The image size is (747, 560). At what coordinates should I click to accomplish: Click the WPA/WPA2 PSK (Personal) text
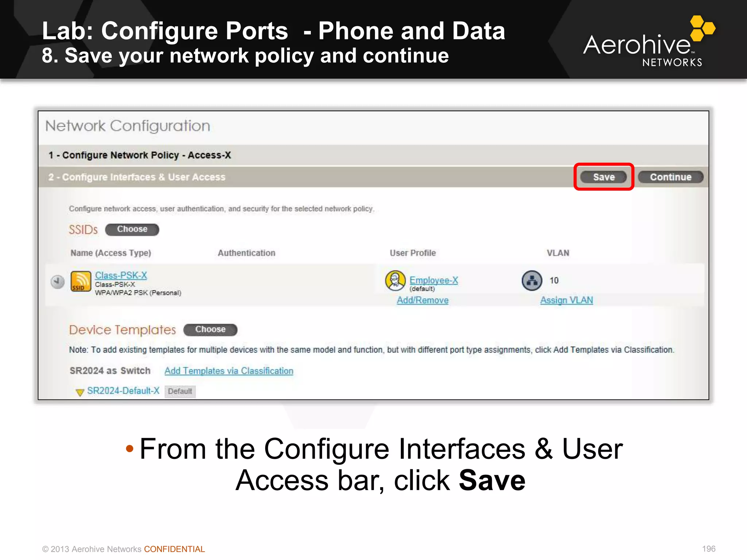(x=138, y=293)
